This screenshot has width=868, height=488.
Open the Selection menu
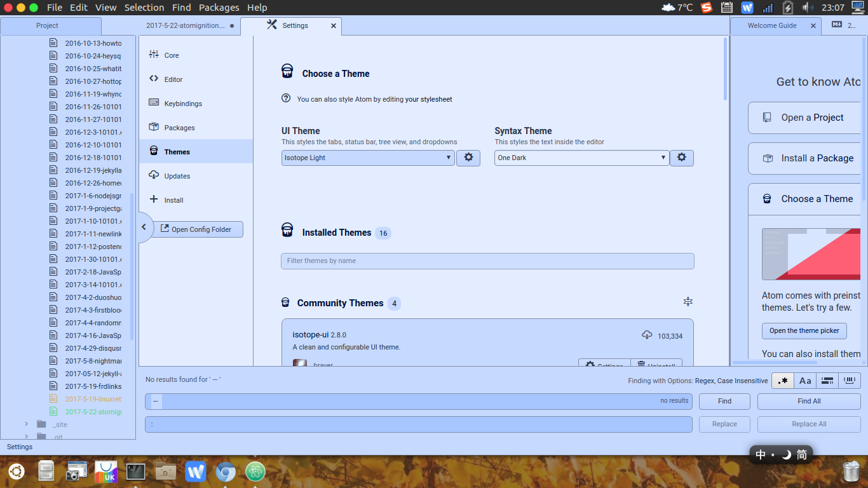click(144, 8)
